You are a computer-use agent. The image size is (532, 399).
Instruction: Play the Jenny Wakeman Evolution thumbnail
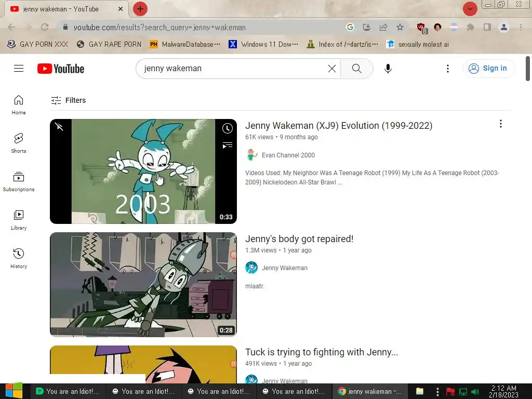click(x=143, y=171)
